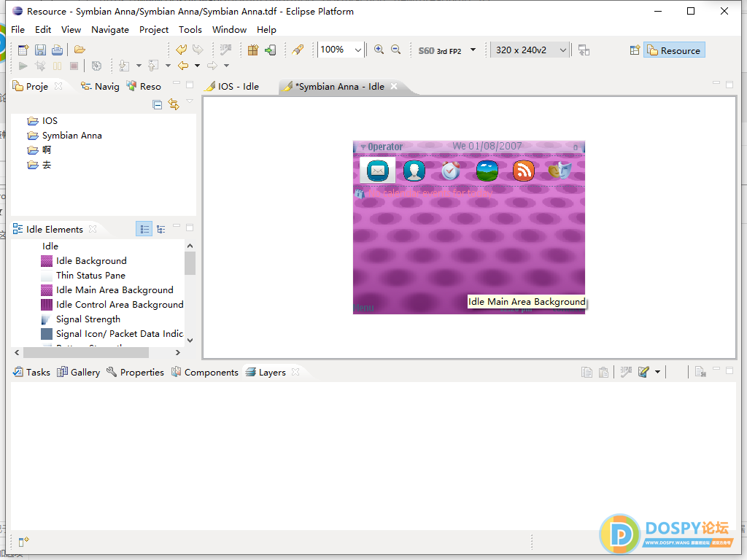Viewport: 747px width, 560px height.
Task: Click the RSS feed icon in the preview
Action: pos(523,171)
